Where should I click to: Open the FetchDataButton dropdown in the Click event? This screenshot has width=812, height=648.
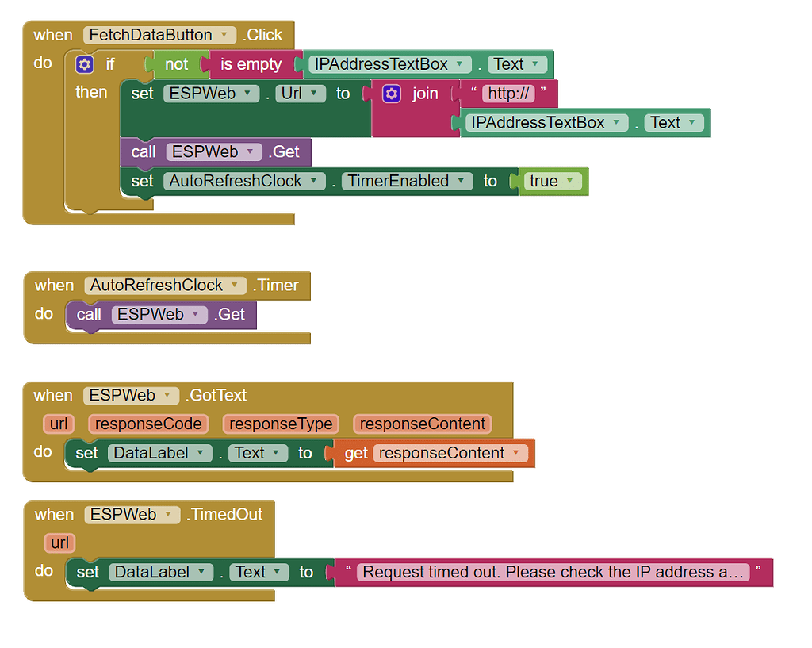coord(224,35)
